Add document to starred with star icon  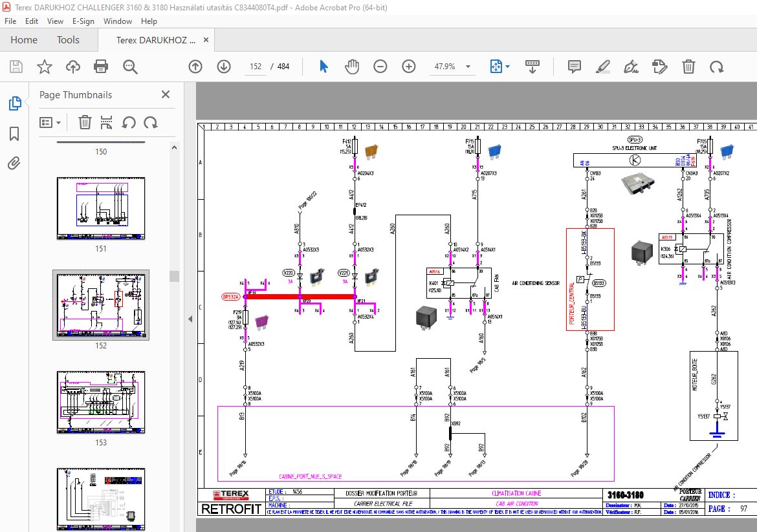point(45,67)
